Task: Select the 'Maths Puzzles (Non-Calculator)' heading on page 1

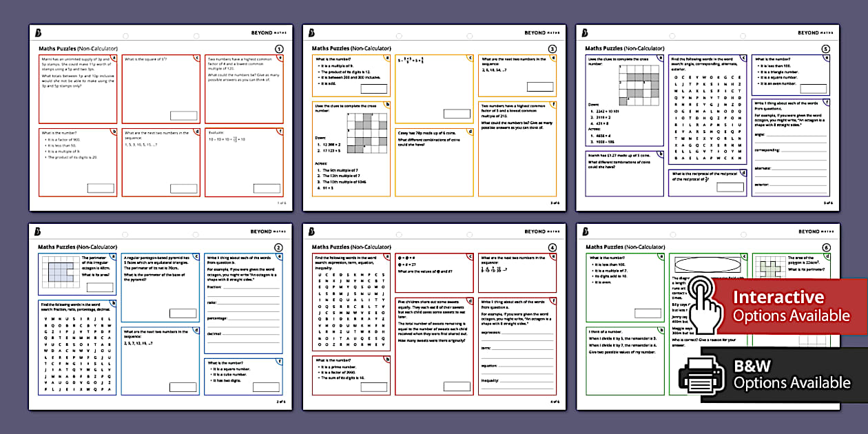Action: coord(78,48)
